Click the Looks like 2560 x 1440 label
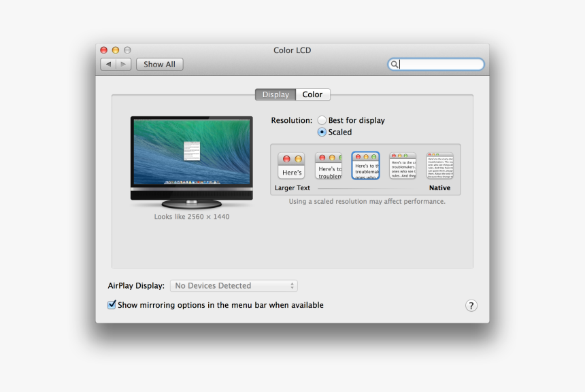The image size is (585, 392). (x=191, y=216)
